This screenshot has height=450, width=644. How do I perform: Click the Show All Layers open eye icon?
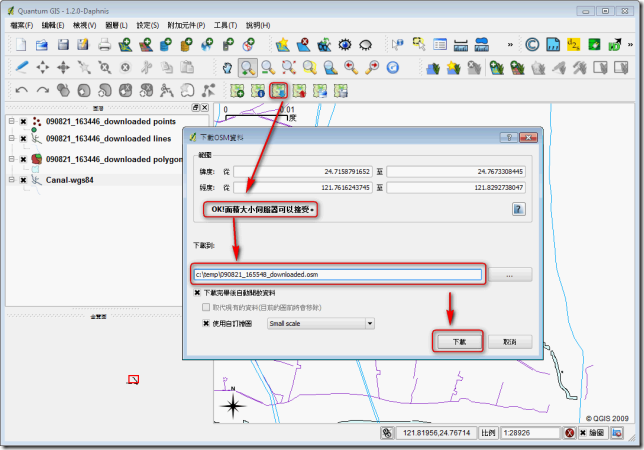tap(345, 44)
